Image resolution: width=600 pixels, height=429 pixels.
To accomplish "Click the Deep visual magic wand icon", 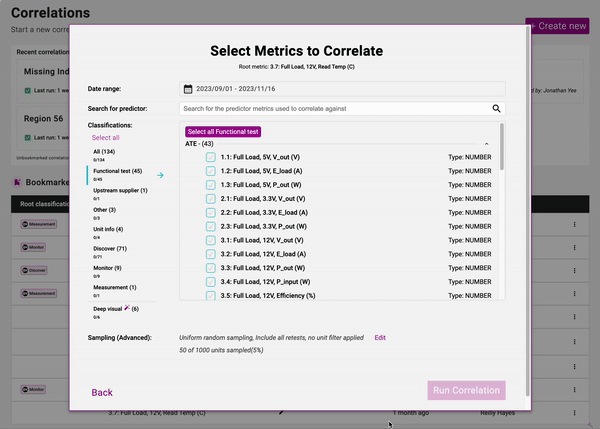I will tap(127, 308).
